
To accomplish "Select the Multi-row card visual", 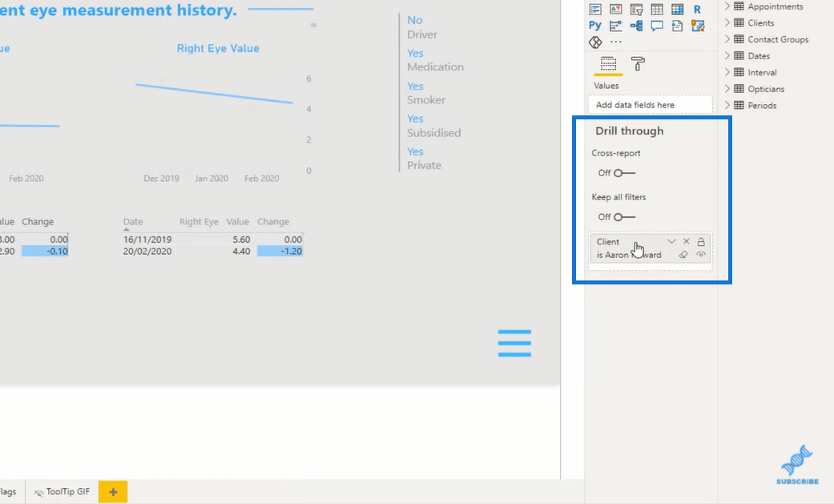I will tap(595, 9).
